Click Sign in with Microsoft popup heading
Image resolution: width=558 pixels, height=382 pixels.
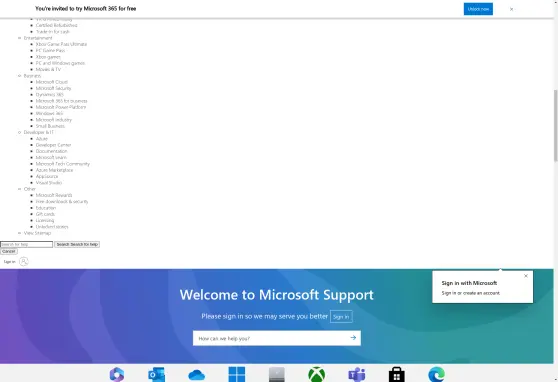(469, 283)
